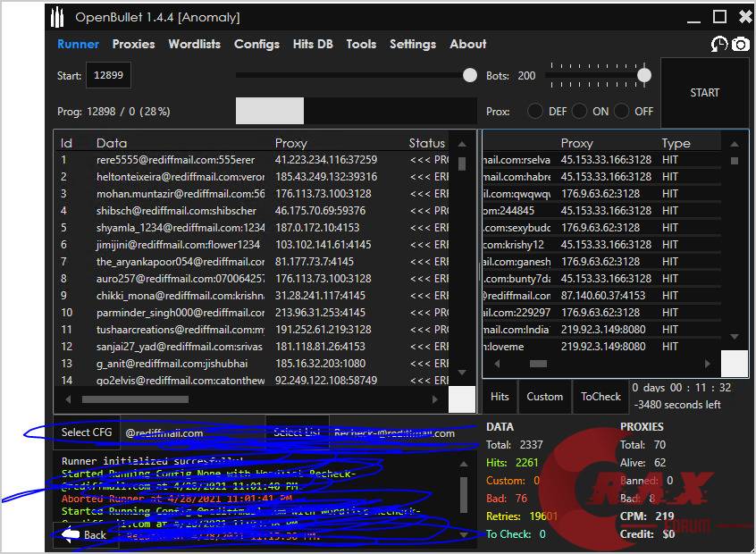Open the Proxies tab

pos(133,44)
